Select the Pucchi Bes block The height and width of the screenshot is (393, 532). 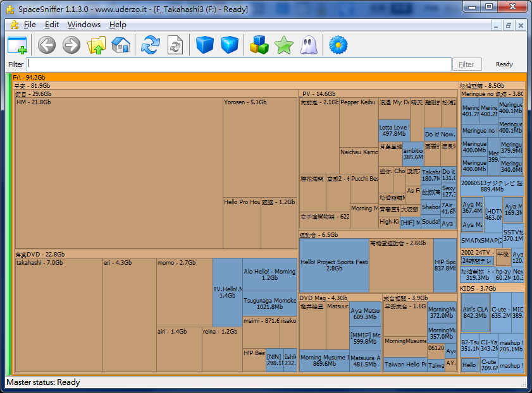point(364,189)
